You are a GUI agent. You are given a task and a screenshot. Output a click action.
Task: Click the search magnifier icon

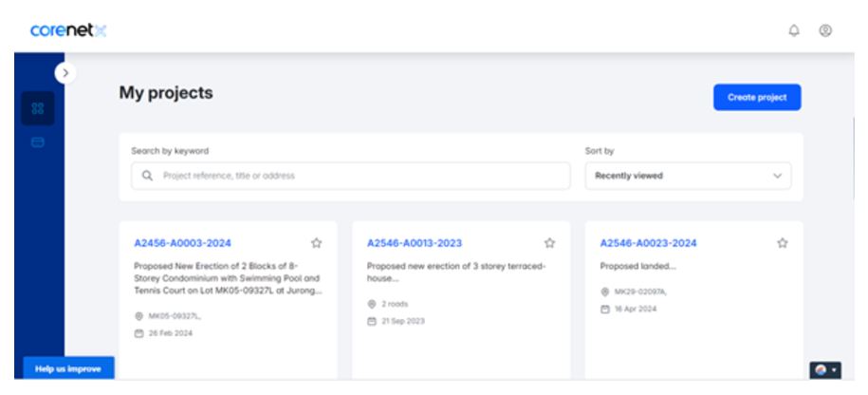(147, 176)
